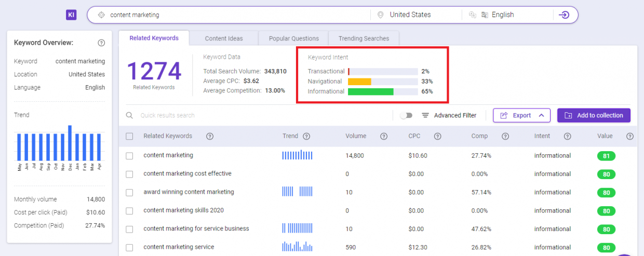Click the Average CPC $3.62 value
The height and width of the screenshot is (256, 644).
point(251,81)
